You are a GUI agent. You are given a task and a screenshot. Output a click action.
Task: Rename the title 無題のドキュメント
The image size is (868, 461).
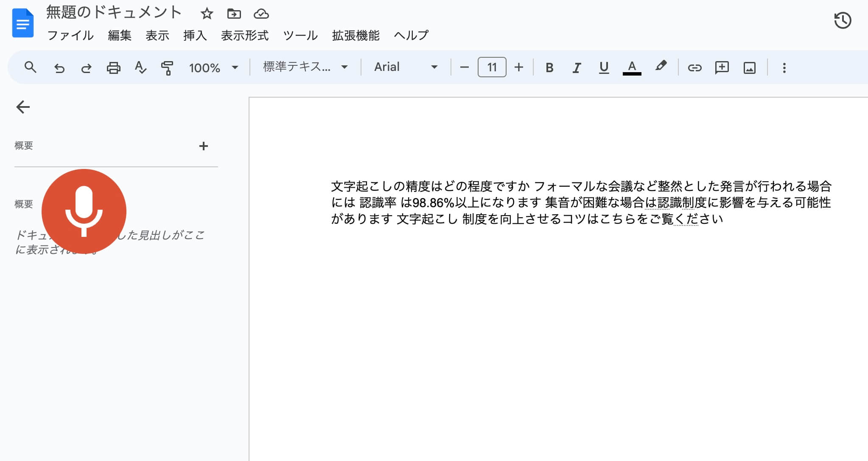[114, 13]
